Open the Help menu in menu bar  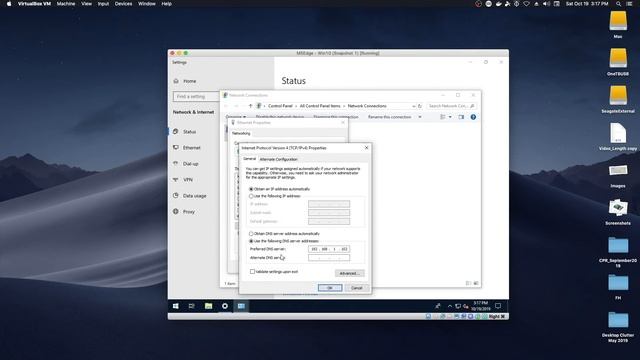[x=167, y=4]
